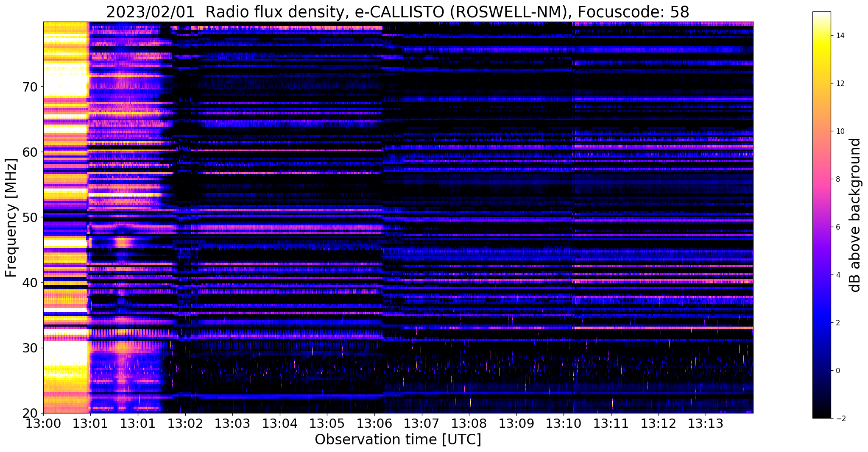Select frequency tick label 30

(x=30, y=347)
